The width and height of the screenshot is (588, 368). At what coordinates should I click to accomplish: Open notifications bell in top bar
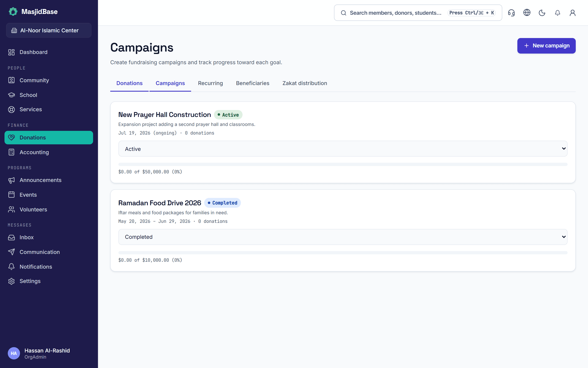click(x=557, y=13)
